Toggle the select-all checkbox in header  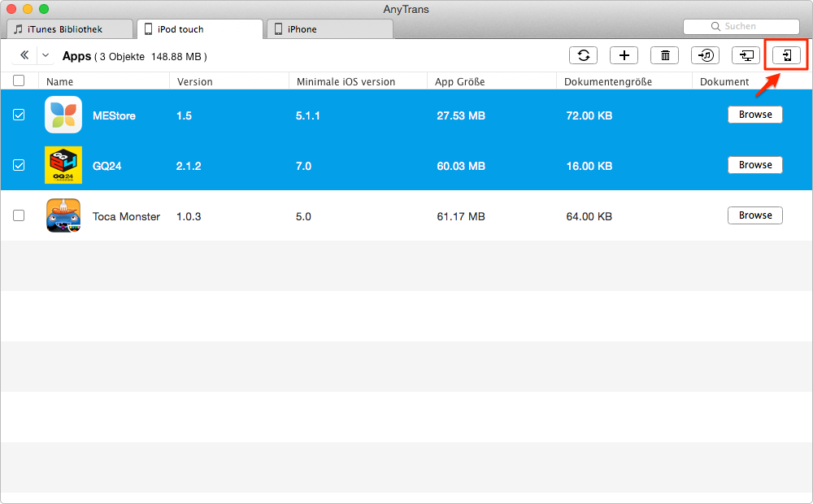pyautogui.click(x=19, y=80)
